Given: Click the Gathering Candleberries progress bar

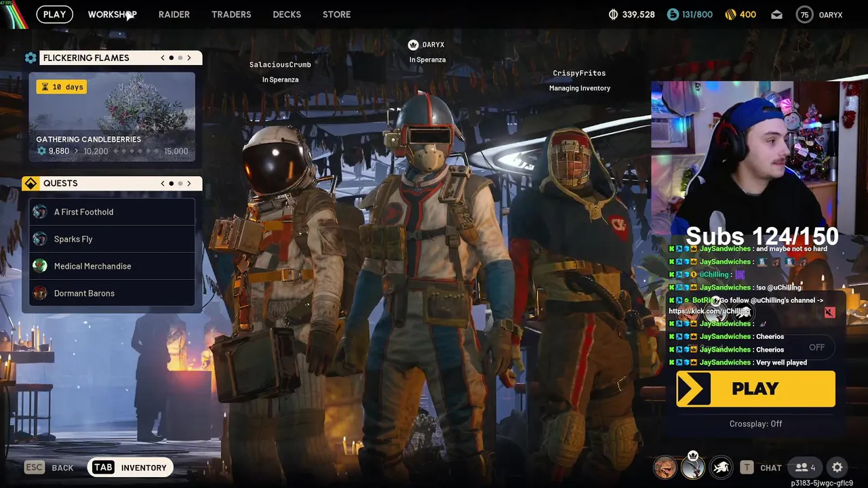Looking at the screenshot, I should [x=112, y=151].
